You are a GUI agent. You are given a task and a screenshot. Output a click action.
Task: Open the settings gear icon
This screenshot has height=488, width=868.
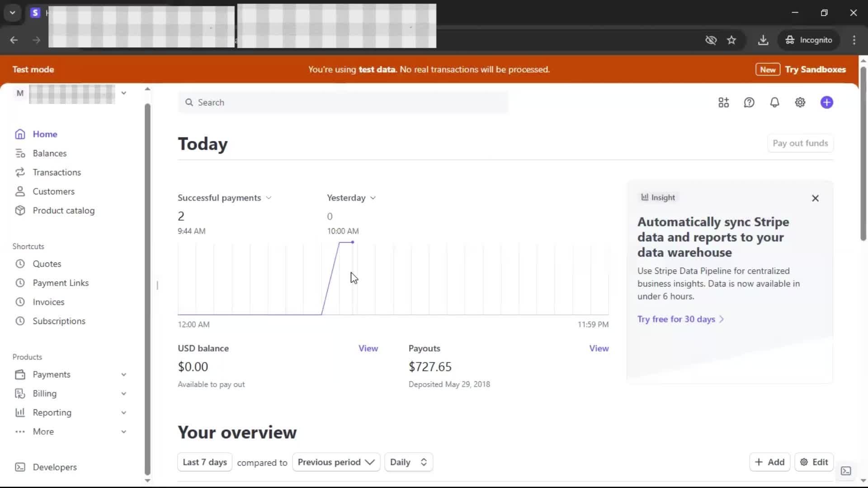[800, 103]
